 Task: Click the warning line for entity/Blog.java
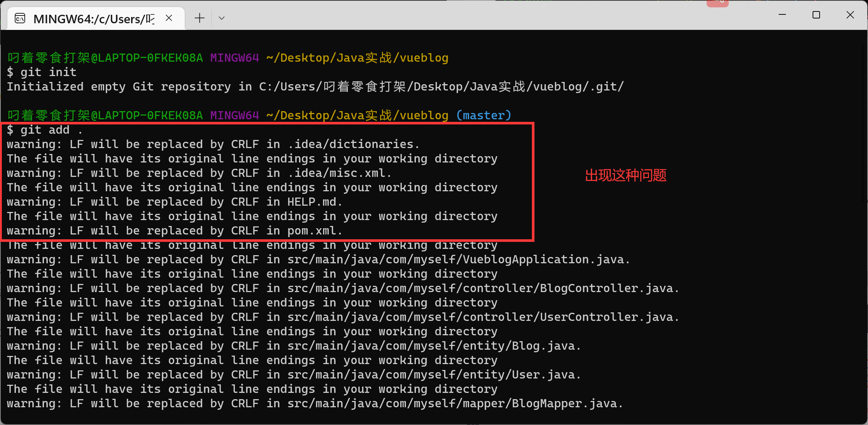[294, 346]
